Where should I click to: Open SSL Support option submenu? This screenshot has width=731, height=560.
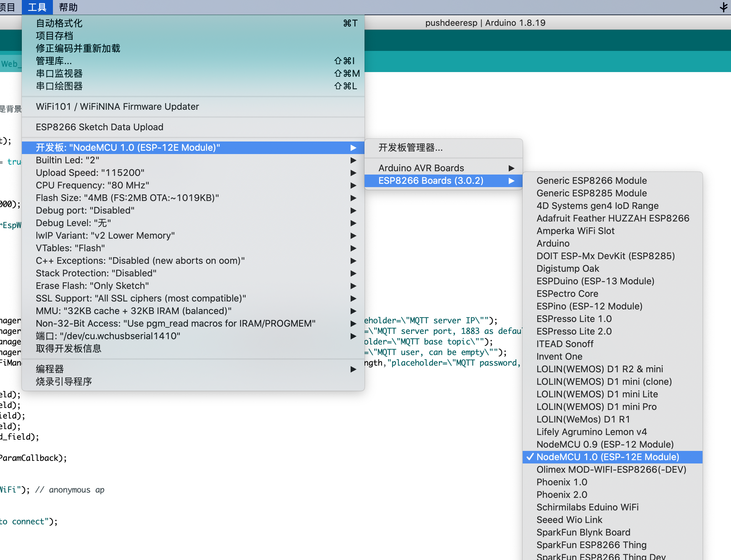coord(193,298)
